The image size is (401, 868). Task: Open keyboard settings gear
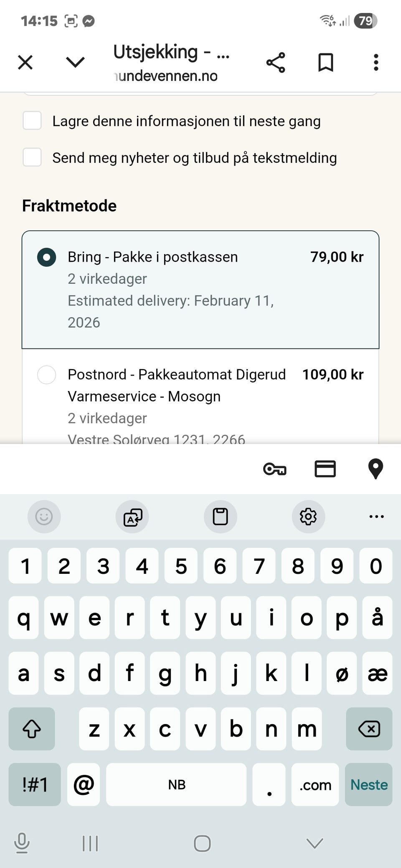[x=308, y=517]
